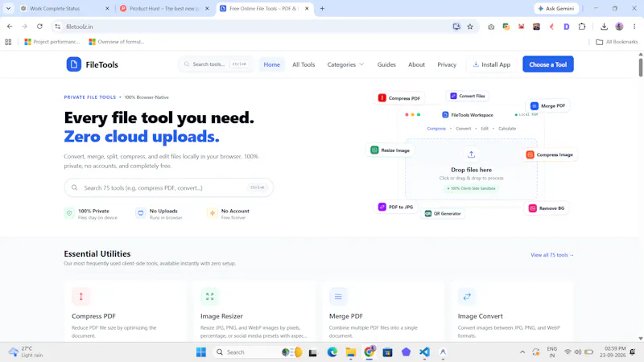Click the Merge PDF card icon
Viewport: 644px width, 362px height.
pyautogui.click(x=338, y=296)
